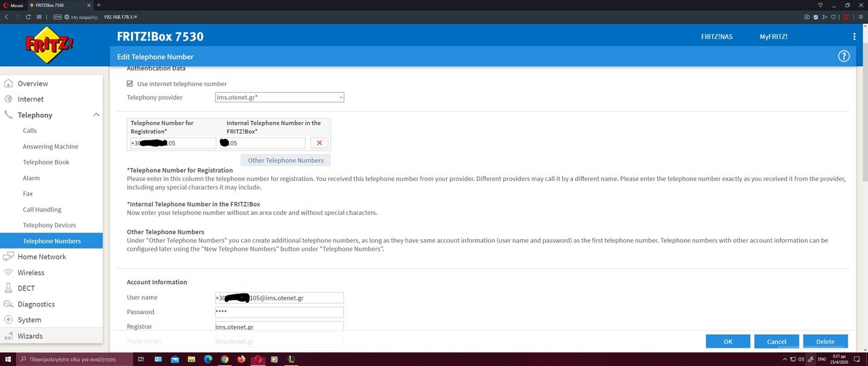Open Microsoft Edge from the taskbar

click(x=208, y=359)
